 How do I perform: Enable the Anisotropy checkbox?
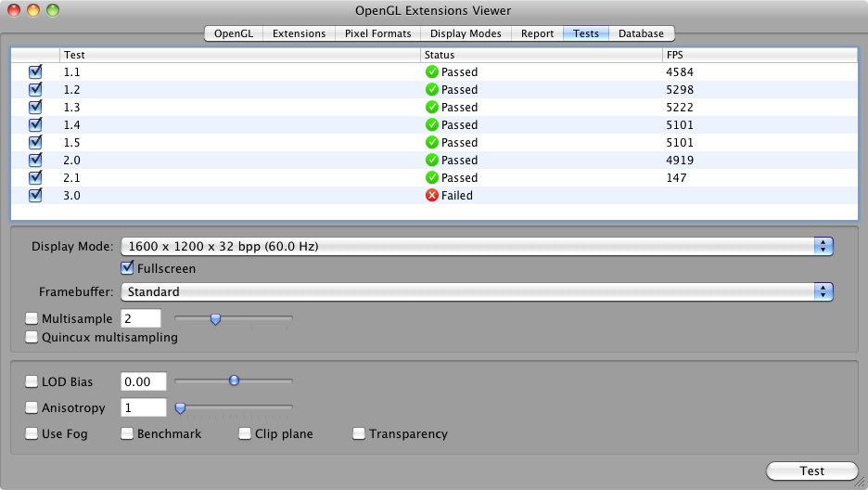(x=32, y=408)
